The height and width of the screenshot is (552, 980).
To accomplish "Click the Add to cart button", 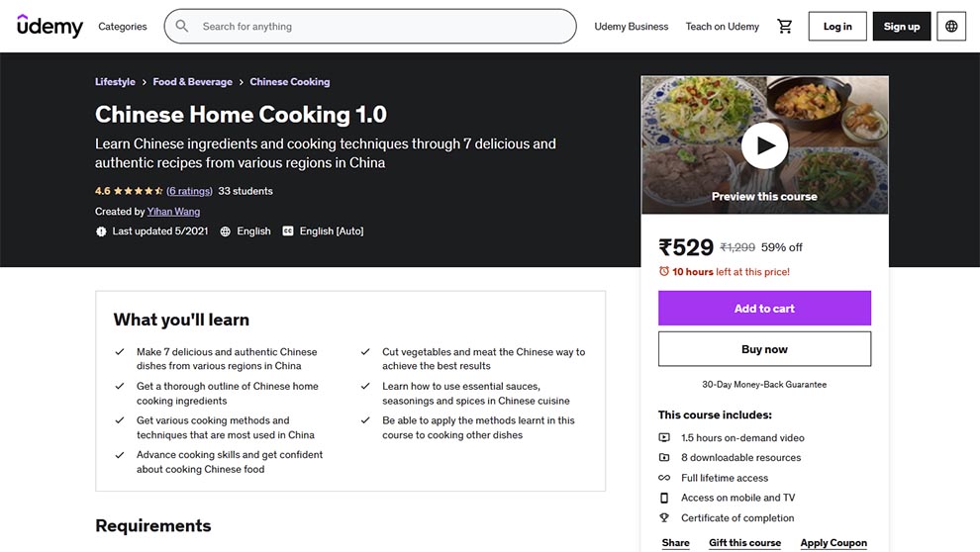I will [x=764, y=309].
